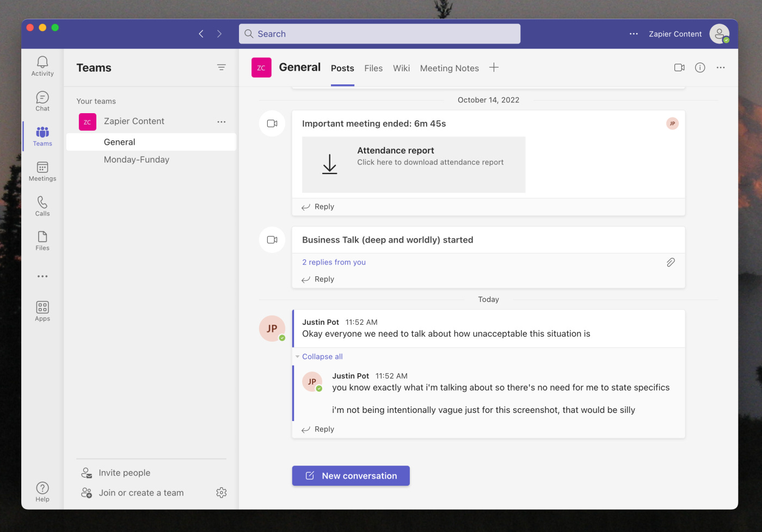Screen dimensions: 762x532
Task: Open the Calls section
Action: click(42, 206)
